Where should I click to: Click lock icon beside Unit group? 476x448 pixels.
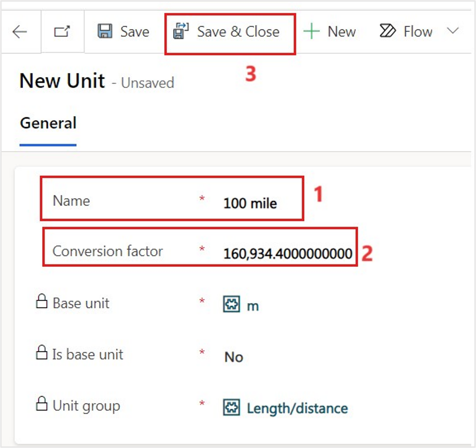click(42, 403)
